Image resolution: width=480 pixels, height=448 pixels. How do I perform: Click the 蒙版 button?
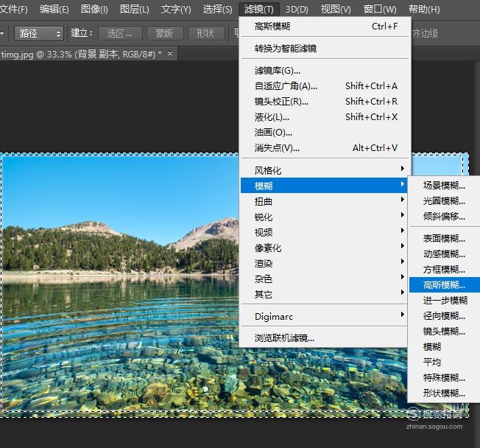(x=165, y=33)
